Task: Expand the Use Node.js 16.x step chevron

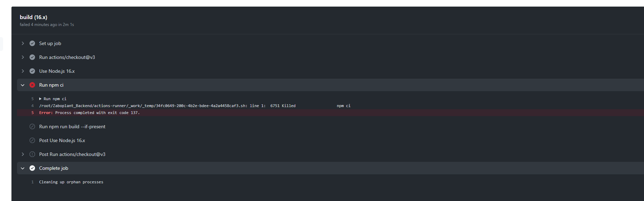Action: coord(23,71)
